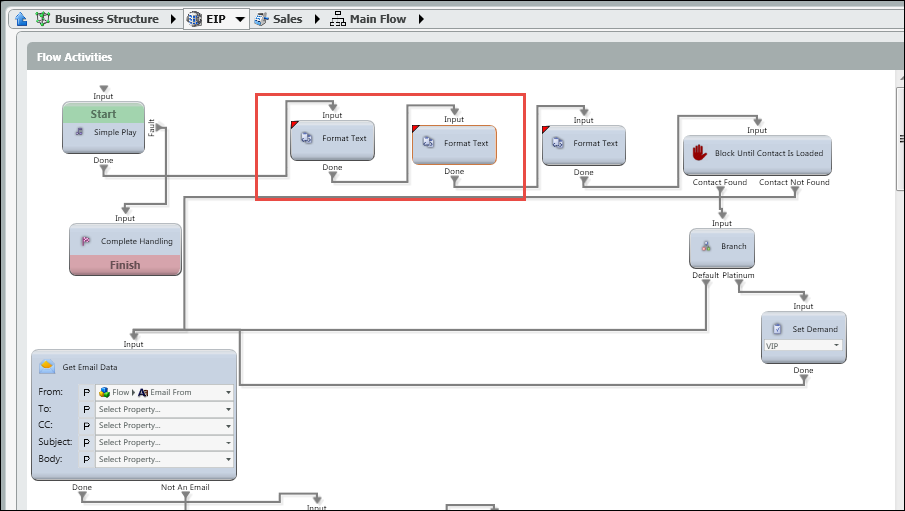Click the home up-arrow icon in breadcrumb
The height and width of the screenshot is (511, 905).
tap(21, 19)
